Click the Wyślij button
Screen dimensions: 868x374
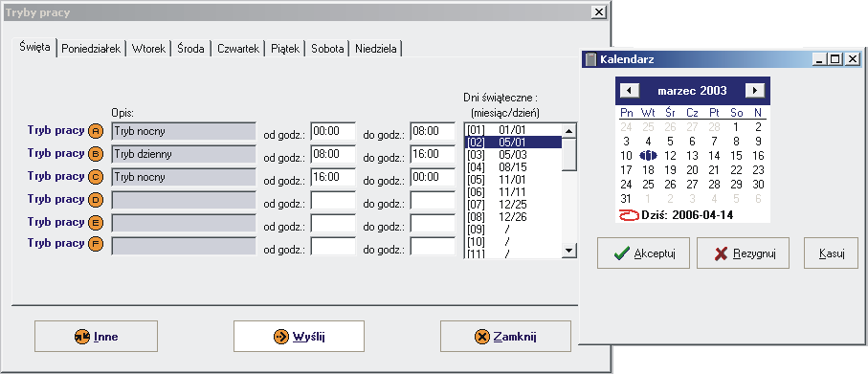299,337
